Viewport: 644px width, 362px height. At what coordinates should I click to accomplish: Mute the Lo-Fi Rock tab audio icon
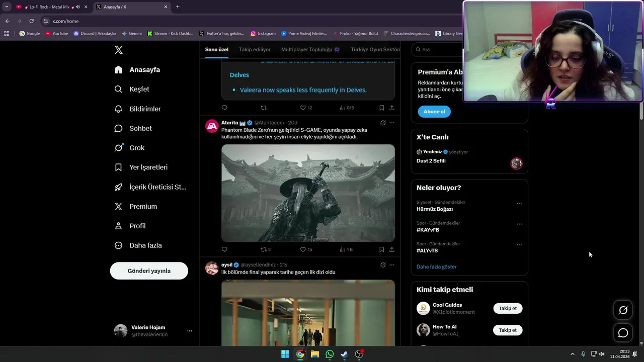[77, 7]
